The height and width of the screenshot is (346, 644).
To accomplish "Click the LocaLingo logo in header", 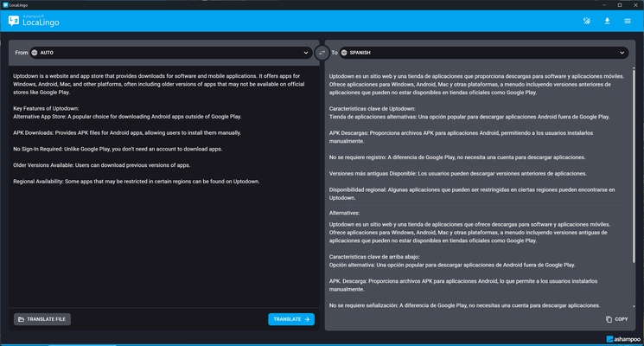I will pyautogui.click(x=34, y=21).
